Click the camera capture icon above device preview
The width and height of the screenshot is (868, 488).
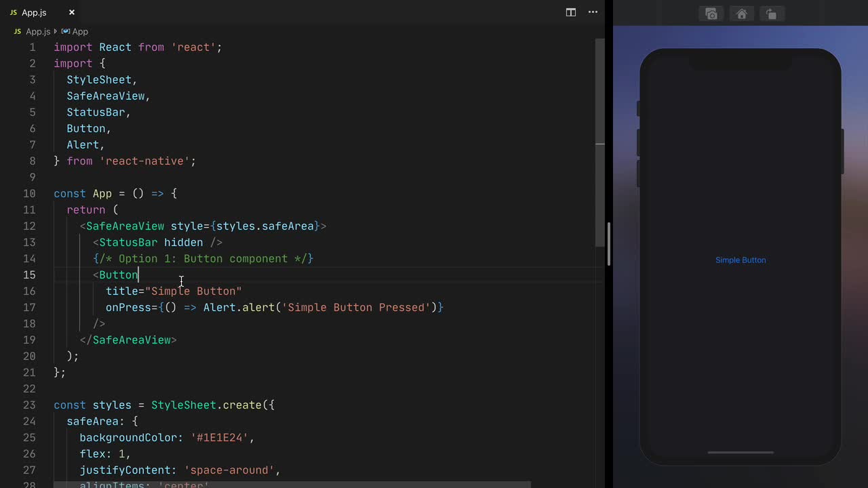(711, 14)
